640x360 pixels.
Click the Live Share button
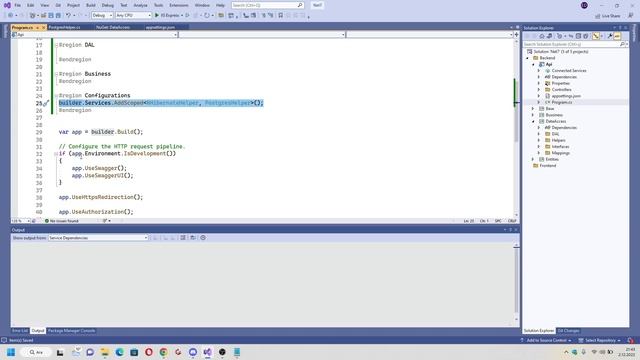coord(607,16)
